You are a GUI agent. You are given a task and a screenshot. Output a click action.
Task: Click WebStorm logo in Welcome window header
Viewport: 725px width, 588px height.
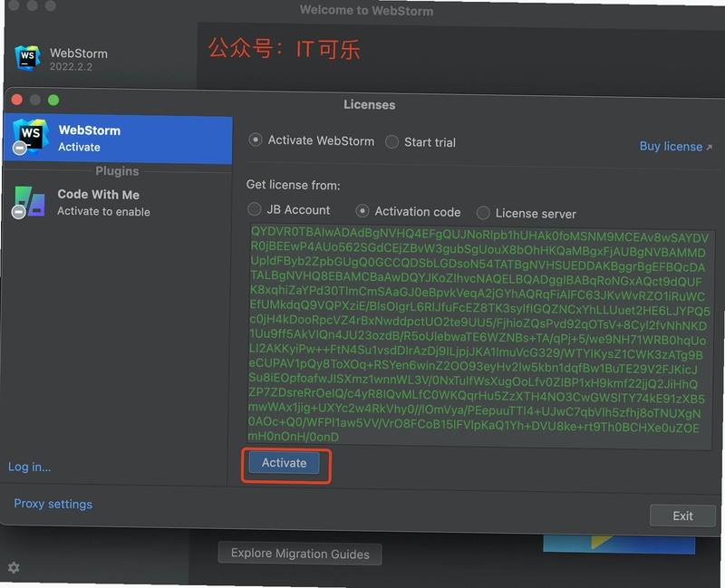tap(27, 58)
